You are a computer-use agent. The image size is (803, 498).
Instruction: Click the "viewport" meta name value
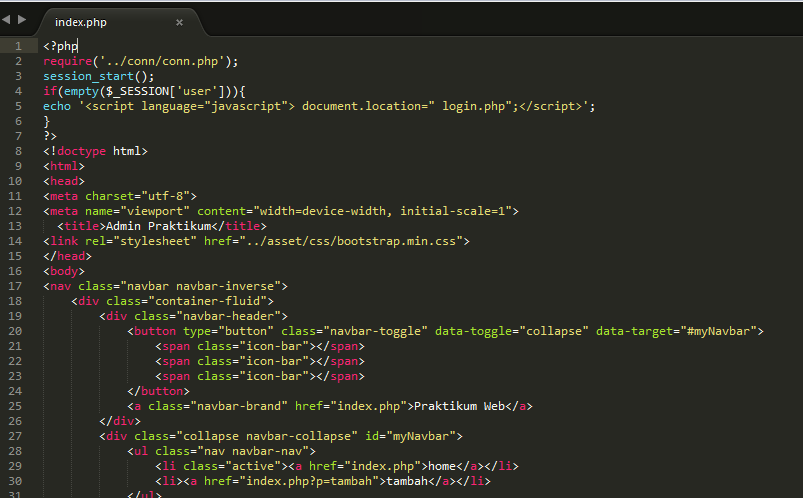[x=155, y=211]
